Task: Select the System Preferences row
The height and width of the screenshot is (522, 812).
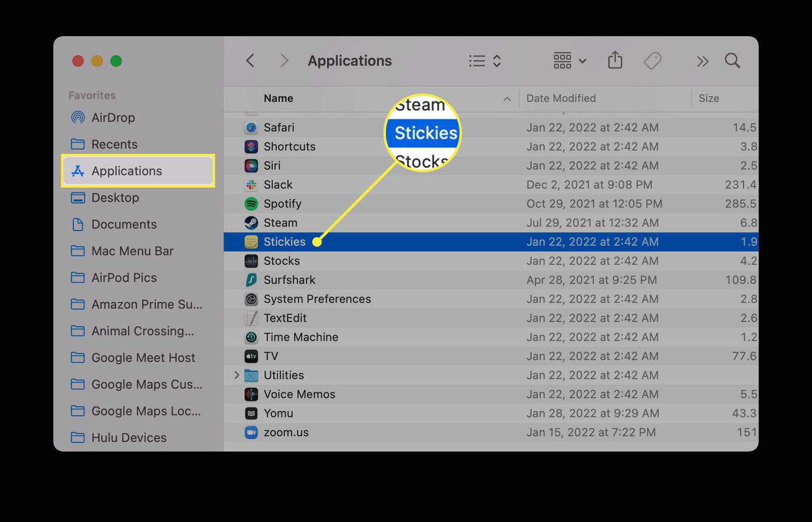Action: [317, 299]
